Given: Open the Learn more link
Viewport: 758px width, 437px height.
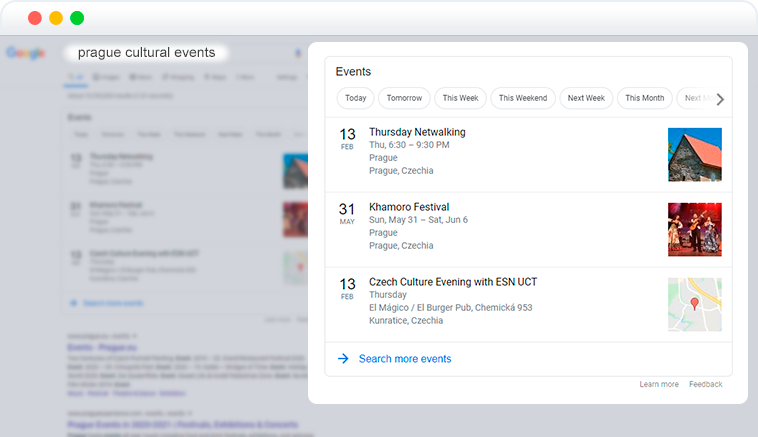Looking at the screenshot, I should 659,384.
